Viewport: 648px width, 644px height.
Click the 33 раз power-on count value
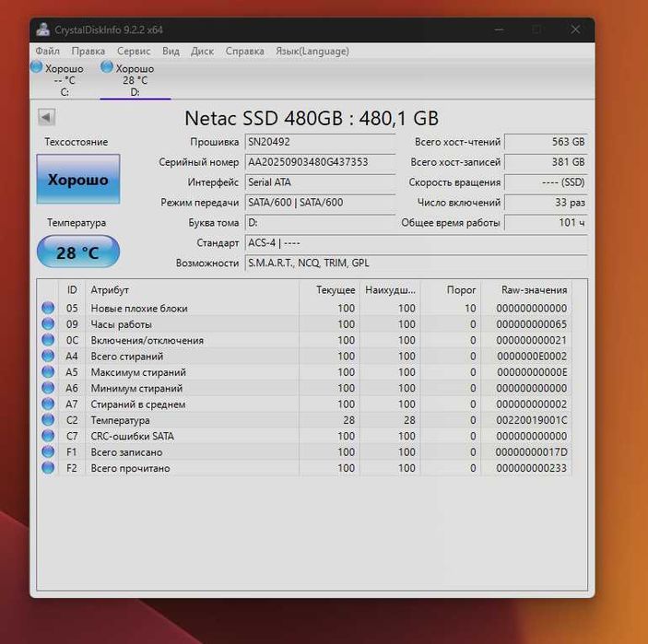coord(546,203)
